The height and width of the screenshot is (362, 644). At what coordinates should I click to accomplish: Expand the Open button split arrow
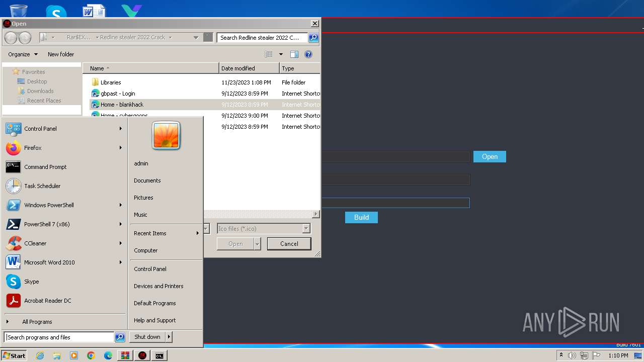pyautogui.click(x=258, y=244)
